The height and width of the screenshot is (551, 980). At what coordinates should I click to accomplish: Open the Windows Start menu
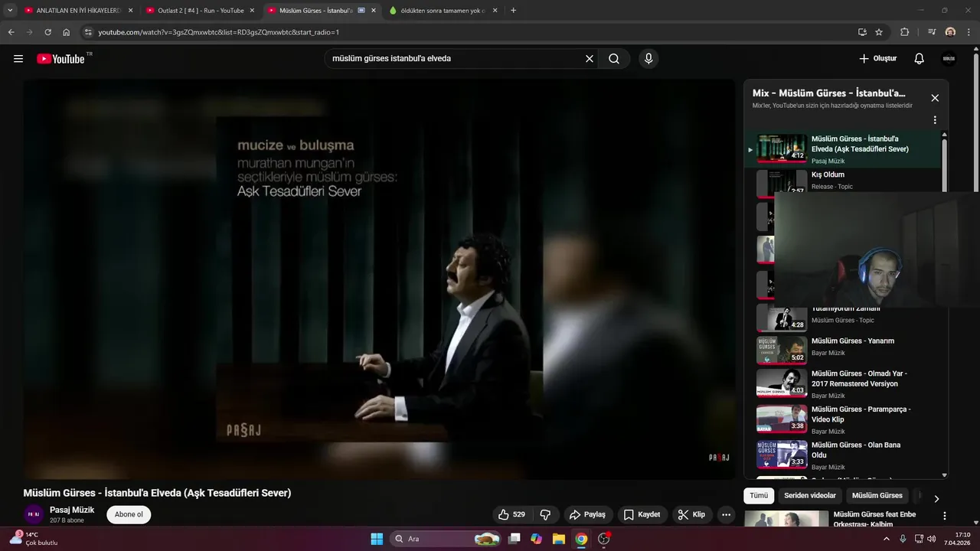point(377,539)
